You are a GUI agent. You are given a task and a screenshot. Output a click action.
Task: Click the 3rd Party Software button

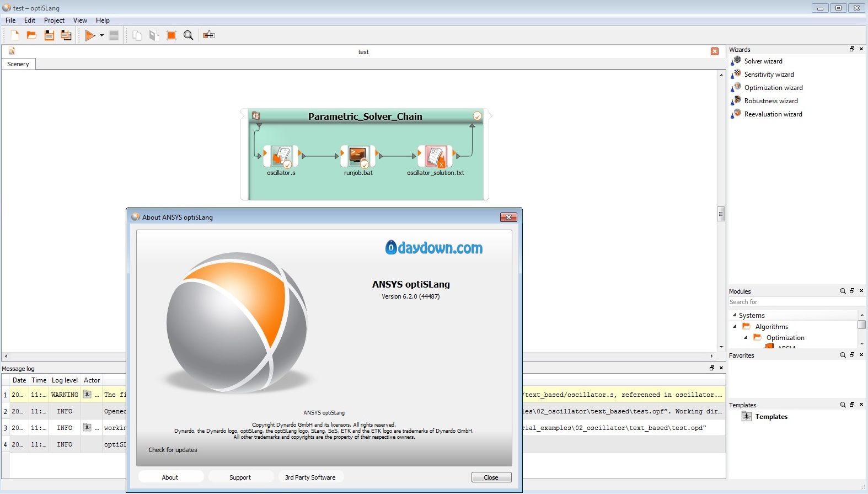tap(310, 477)
